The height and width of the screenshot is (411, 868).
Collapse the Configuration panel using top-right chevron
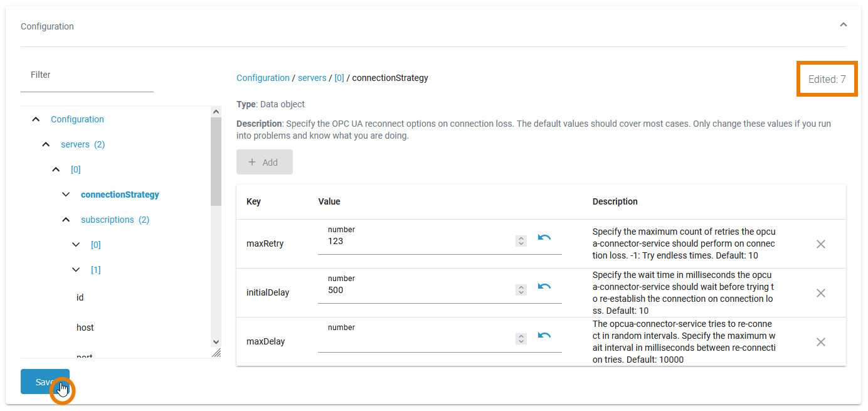[844, 25]
